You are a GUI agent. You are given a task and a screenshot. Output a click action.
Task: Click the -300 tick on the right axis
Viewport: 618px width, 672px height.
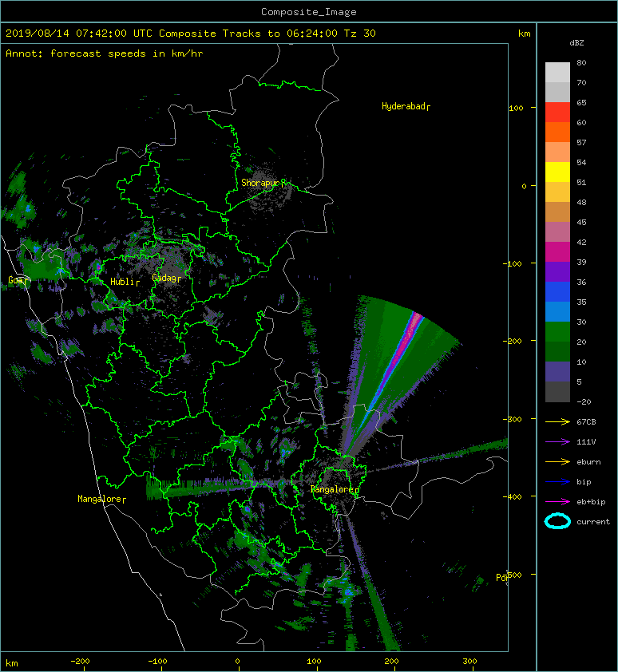coord(513,419)
